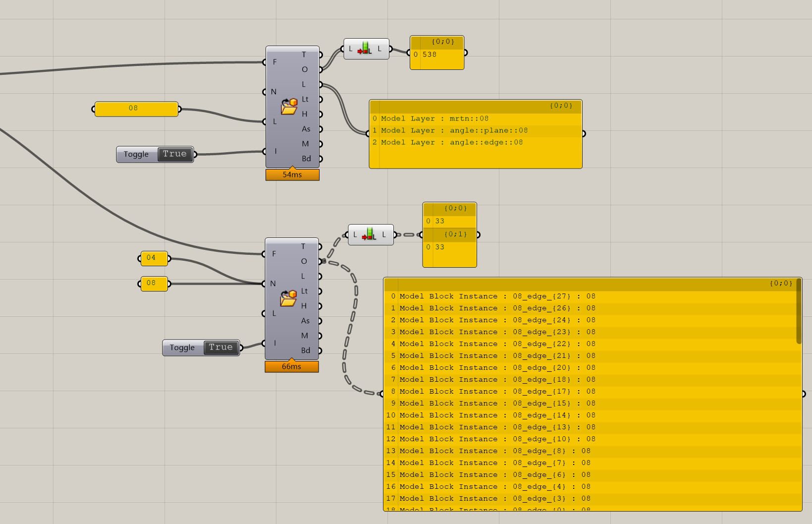
Task: Click the row containing 08_edge_{26}
Action: coord(591,308)
